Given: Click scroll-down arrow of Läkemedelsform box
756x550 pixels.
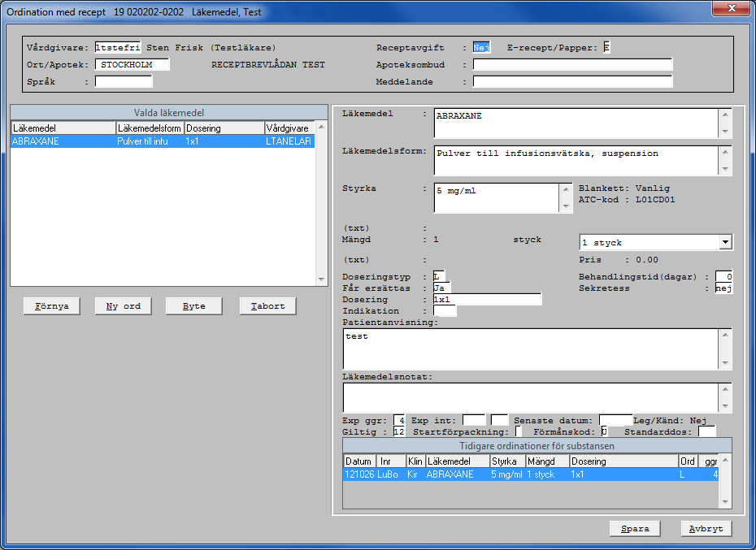Looking at the screenshot, I should coord(725,169).
